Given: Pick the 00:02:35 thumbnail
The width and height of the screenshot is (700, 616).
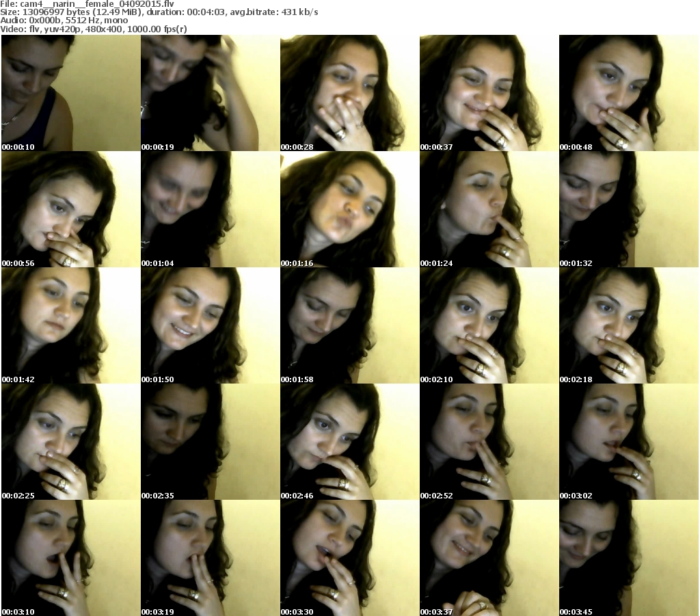Looking at the screenshot, I should pos(211,442).
